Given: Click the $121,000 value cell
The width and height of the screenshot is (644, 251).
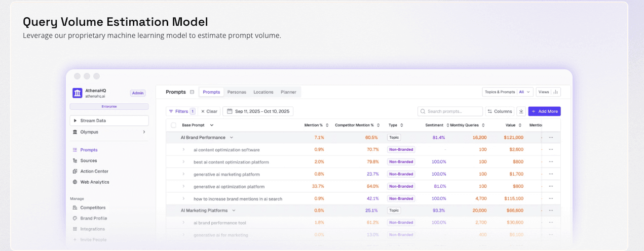Looking at the screenshot, I should pyautogui.click(x=513, y=137).
